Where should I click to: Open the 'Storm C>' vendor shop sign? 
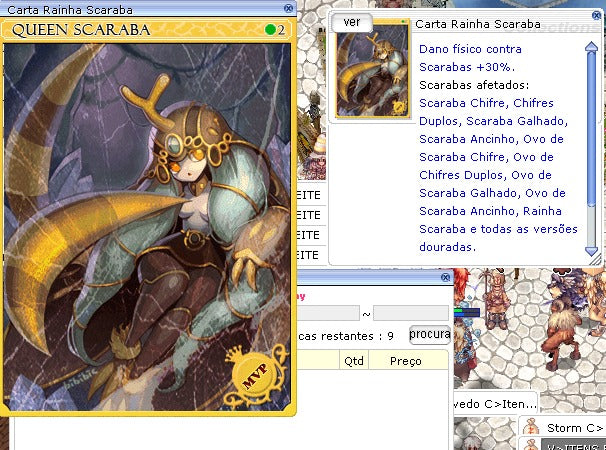(x=563, y=428)
